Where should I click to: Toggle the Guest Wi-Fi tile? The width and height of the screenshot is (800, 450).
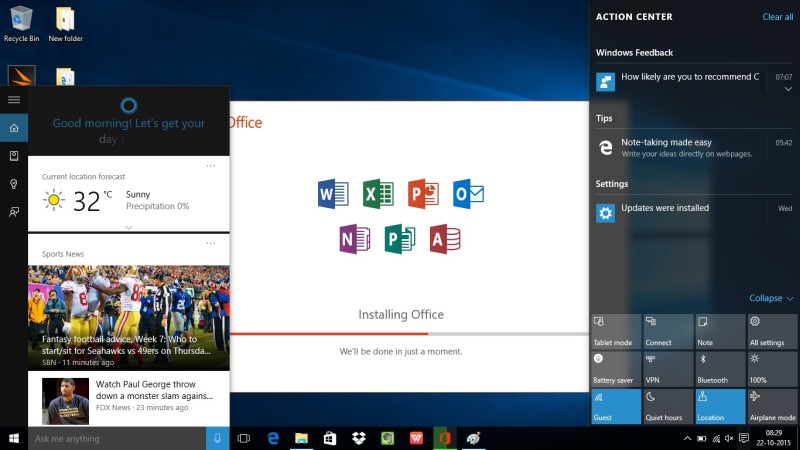(x=616, y=406)
